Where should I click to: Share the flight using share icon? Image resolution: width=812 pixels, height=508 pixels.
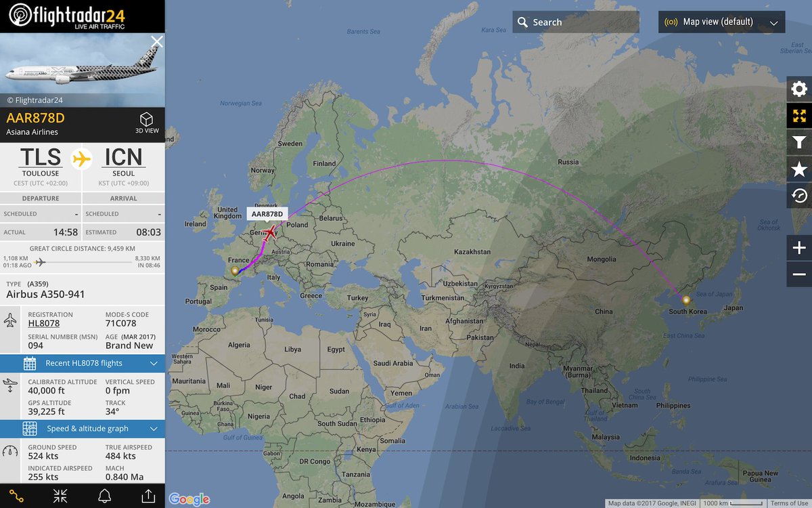(x=148, y=496)
